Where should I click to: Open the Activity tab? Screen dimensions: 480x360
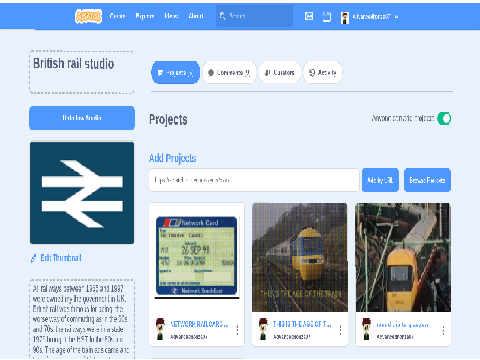323,72
